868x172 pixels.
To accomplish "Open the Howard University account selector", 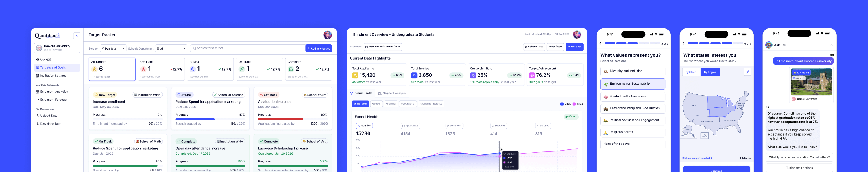I will point(57,48).
